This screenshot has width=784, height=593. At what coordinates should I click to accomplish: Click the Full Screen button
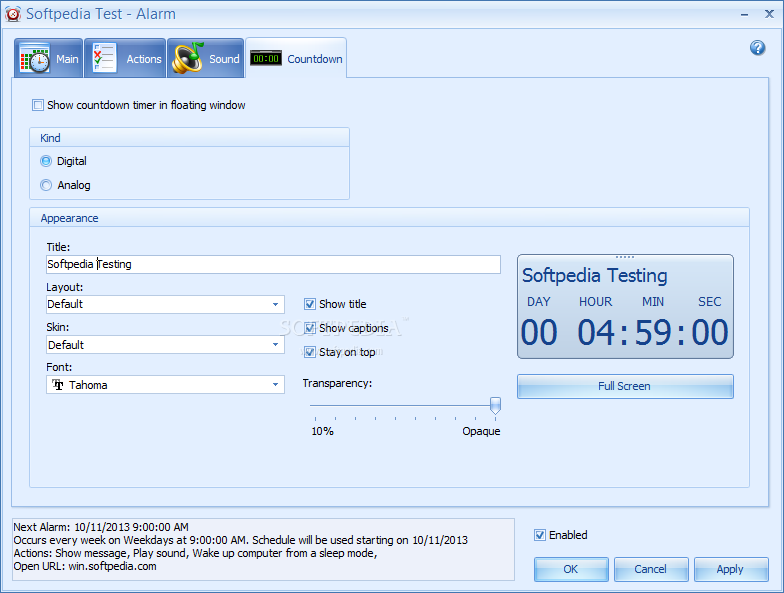(625, 386)
